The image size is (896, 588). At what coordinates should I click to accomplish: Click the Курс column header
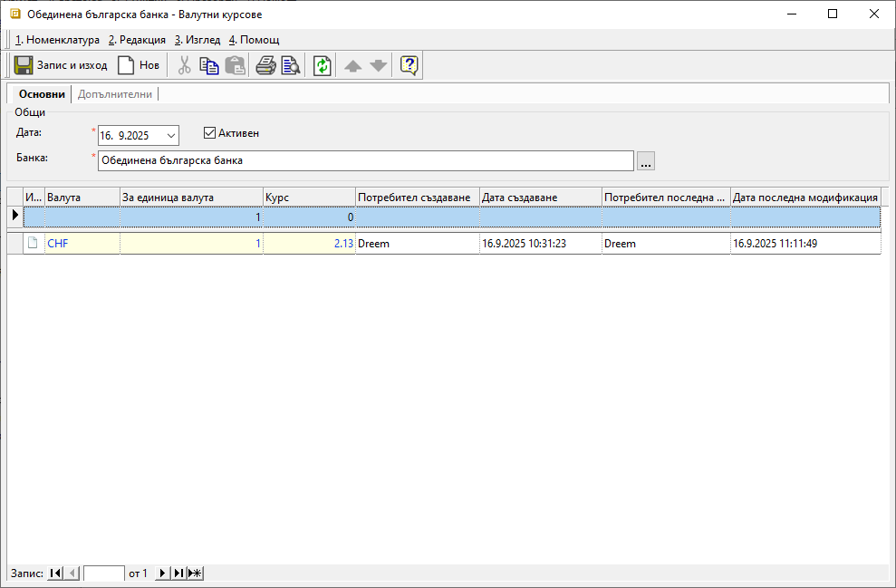click(x=309, y=198)
